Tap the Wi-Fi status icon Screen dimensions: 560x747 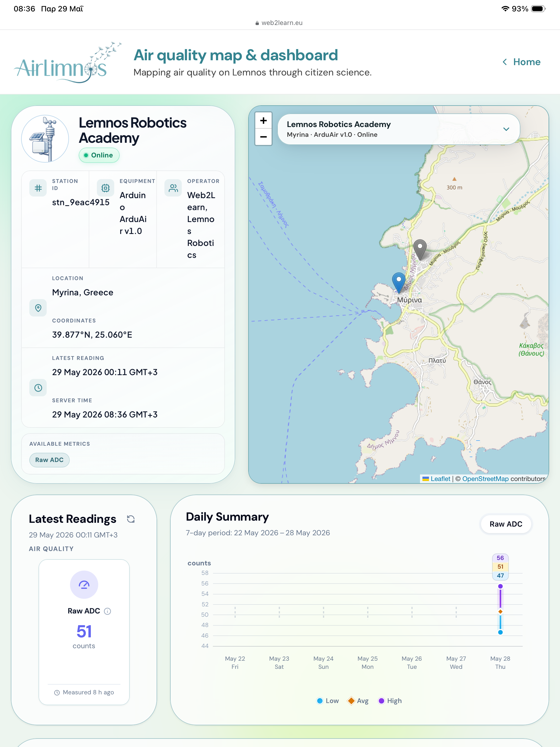[505, 9]
